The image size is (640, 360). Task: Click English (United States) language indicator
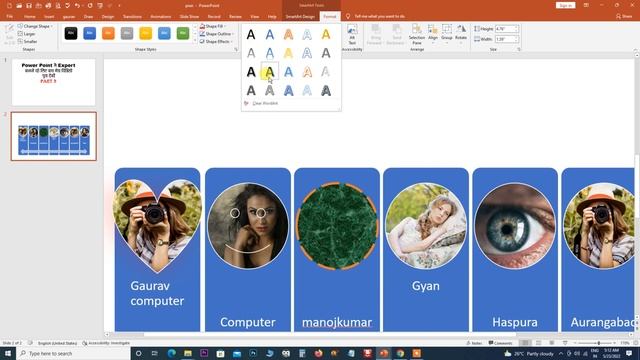tap(57, 343)
